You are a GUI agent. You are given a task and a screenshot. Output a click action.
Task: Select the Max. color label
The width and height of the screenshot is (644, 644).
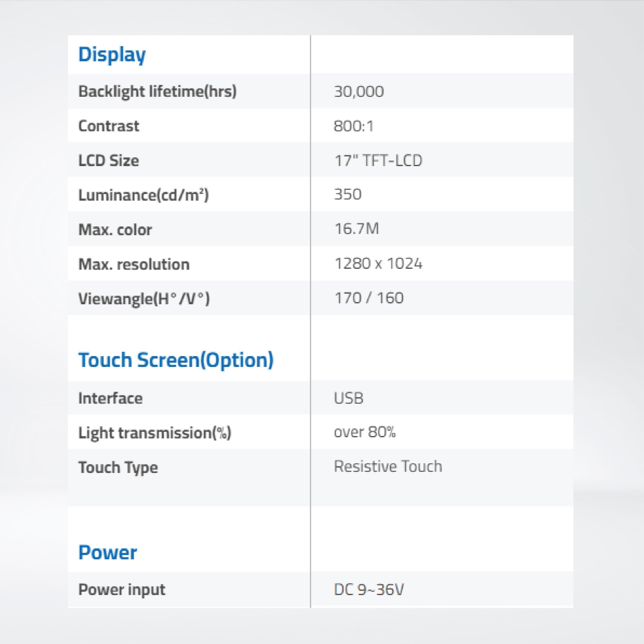[115, 230]
